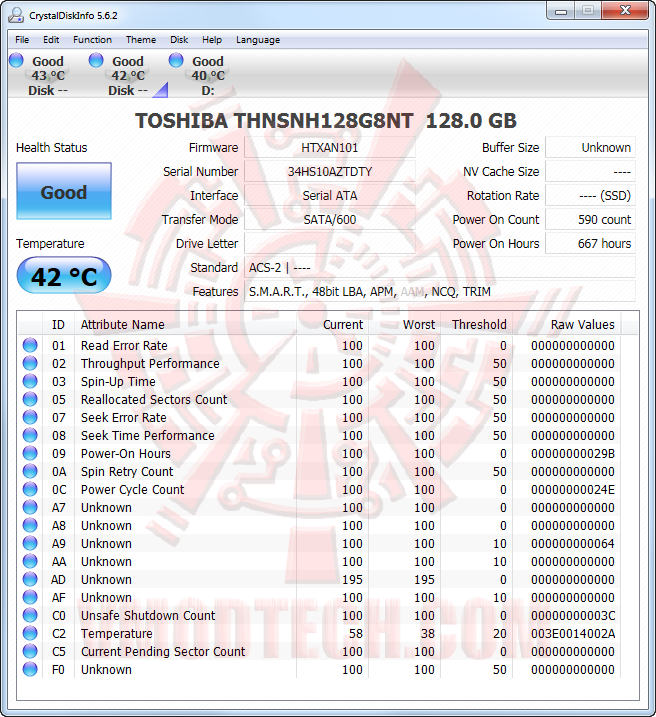Click the status orb for attribute A9
This screenshot has height=717, width=656.
(x=30, y=543)
